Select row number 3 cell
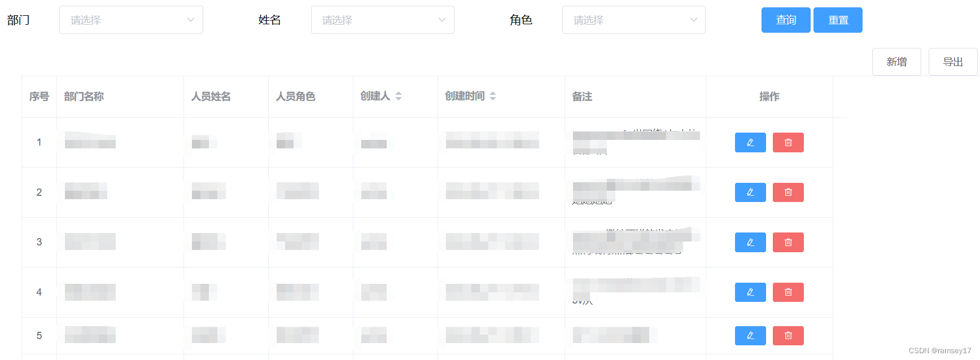980x360 pixels. (39, 242)
